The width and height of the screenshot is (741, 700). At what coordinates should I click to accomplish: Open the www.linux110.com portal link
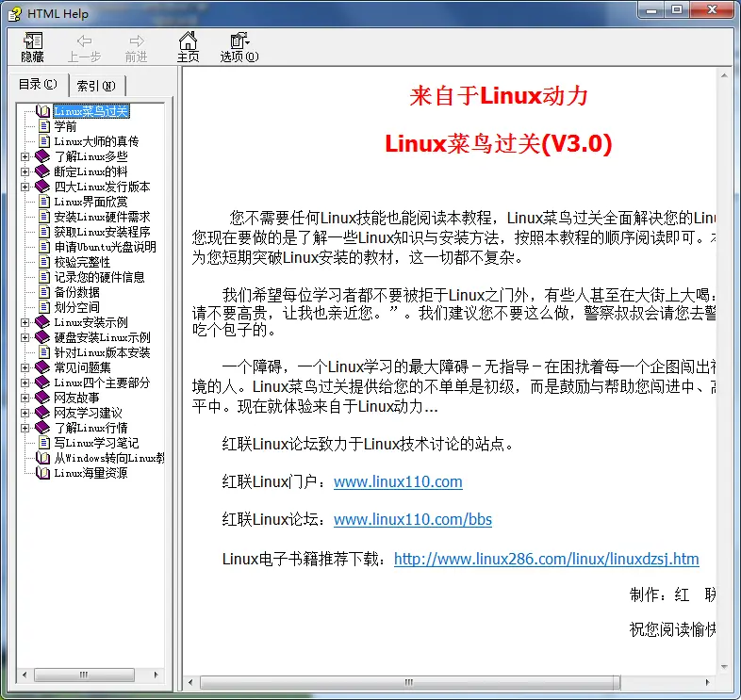[x=398, y=481]
